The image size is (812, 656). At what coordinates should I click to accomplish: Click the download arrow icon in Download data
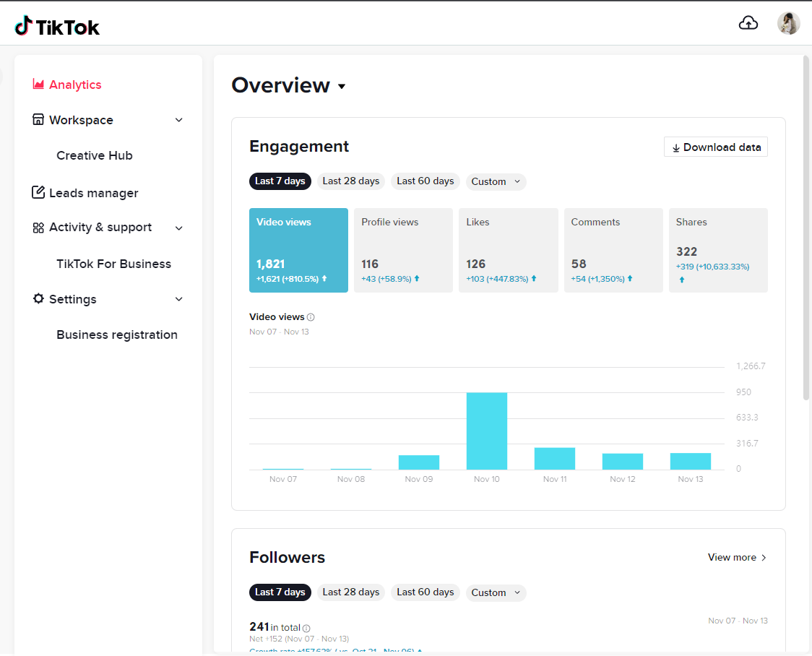(675, 148)
